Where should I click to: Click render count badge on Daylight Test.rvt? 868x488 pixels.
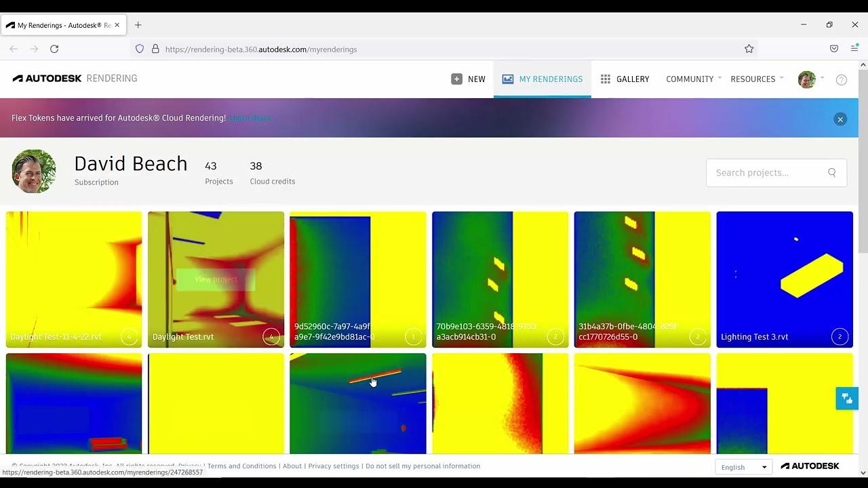[271, 337]
